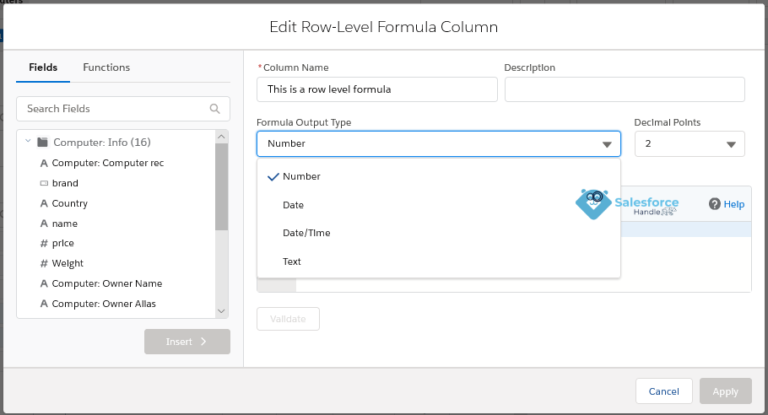Click the text type icon beside Country
768x415 pixels.
click(44, 203)
